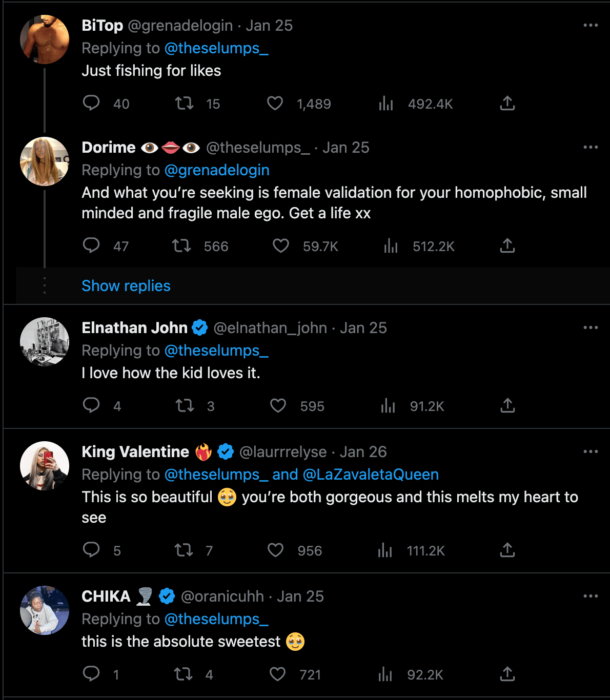Open more options menu on Elnathan John's tweet
Viewport: 610px width, 700px height.
591,327
